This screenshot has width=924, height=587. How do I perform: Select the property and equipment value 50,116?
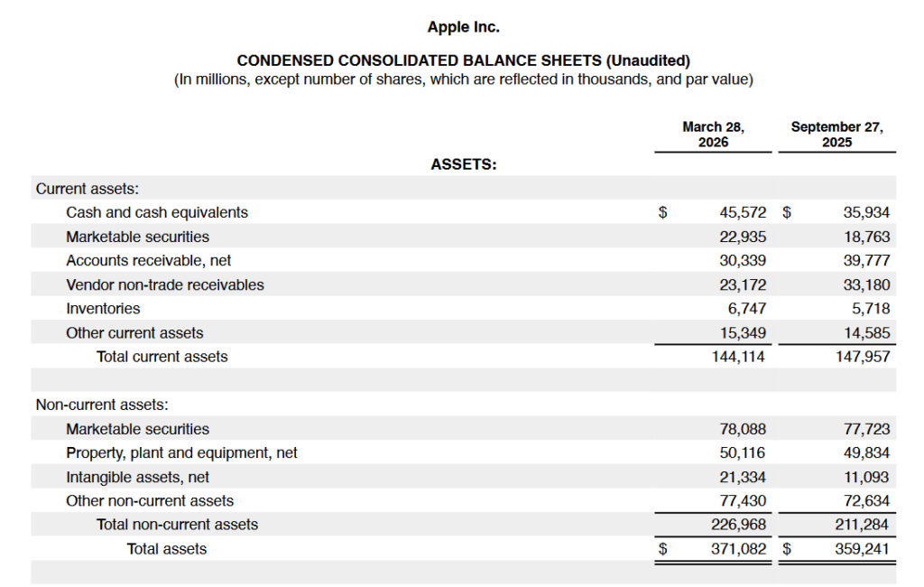pos(743,453)
